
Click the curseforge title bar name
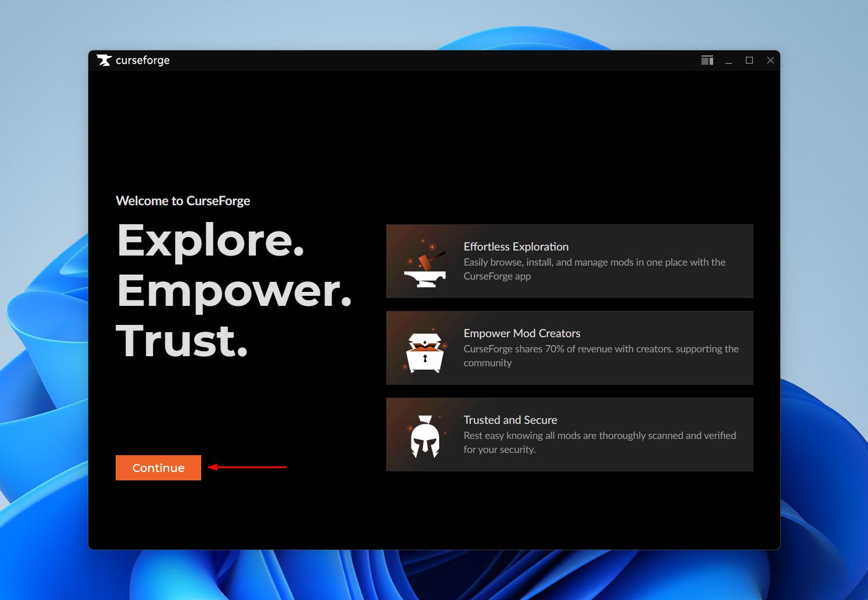click(143, 60)
